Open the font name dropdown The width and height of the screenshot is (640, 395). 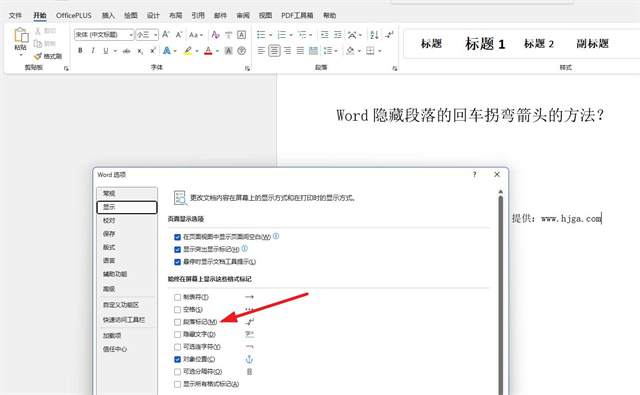(x=131, y=35)
